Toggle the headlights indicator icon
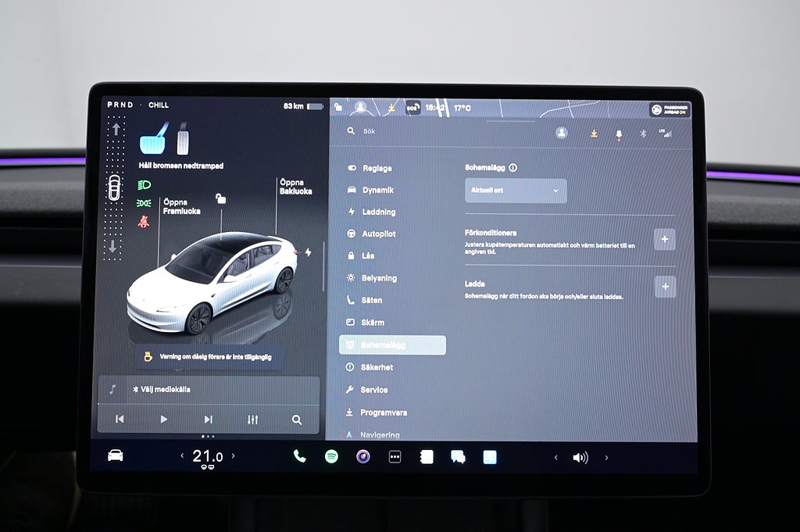Viewport: 800px width, 532px height. (x=144, y=185)
